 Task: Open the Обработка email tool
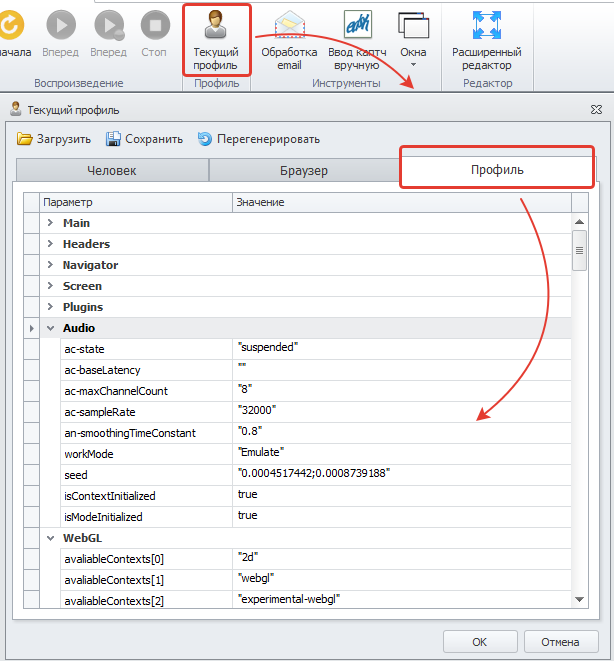[289, 40]
